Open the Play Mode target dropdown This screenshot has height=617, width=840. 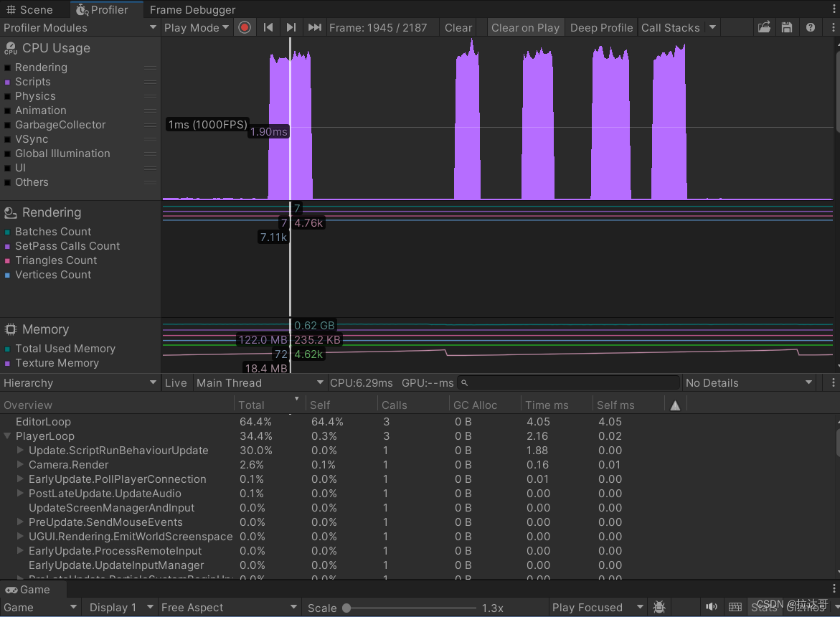pyautogui.click(x=196, y=27)
